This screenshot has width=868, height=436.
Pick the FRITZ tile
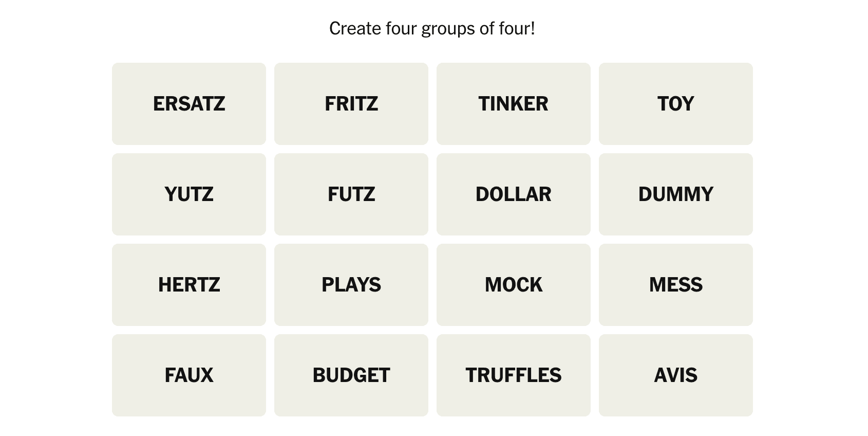351,104
